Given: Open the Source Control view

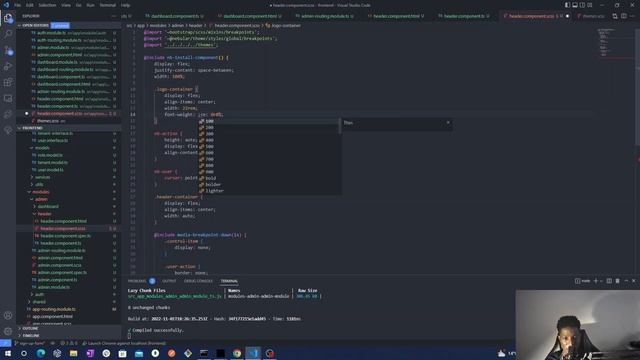Looking at the screenshot, I should pos(8,50).
